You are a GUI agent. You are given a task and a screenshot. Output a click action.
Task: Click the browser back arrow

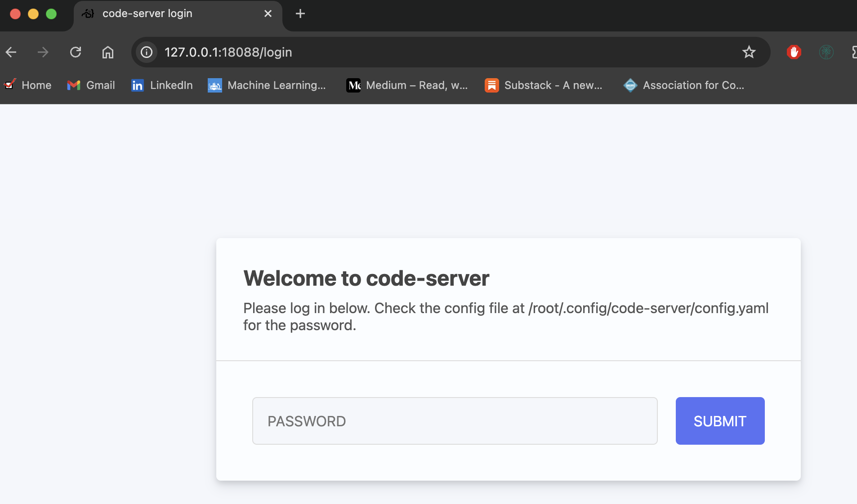click(x=11, y=53)
